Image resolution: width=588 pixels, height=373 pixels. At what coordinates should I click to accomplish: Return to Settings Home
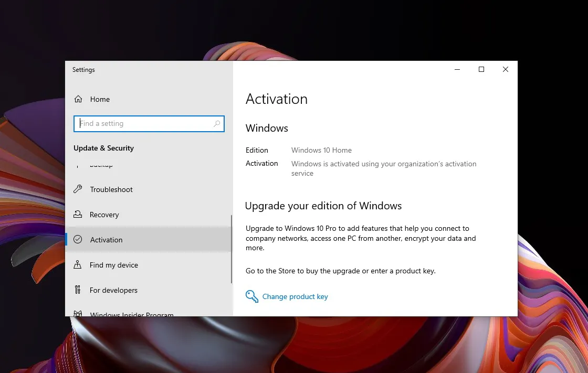point(100,99)
